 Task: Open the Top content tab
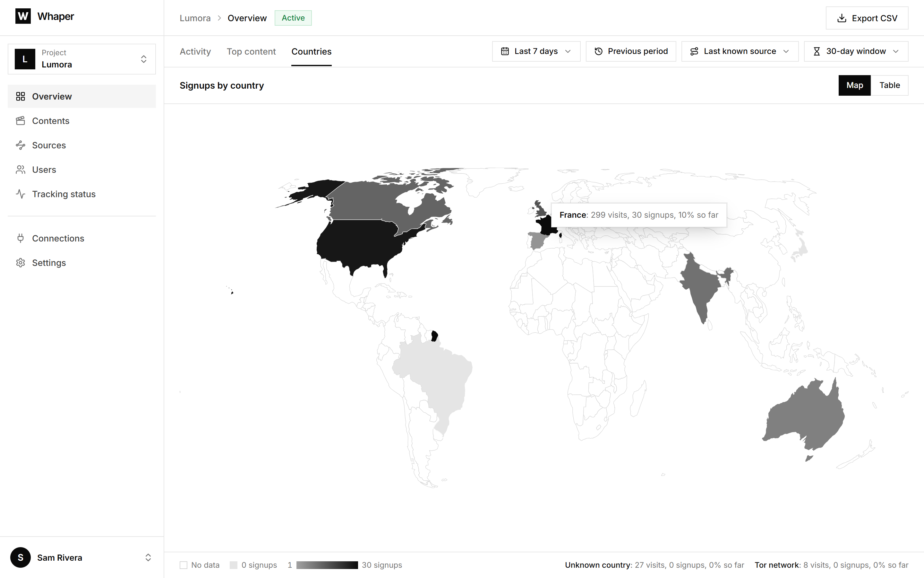tap(251, 51)
